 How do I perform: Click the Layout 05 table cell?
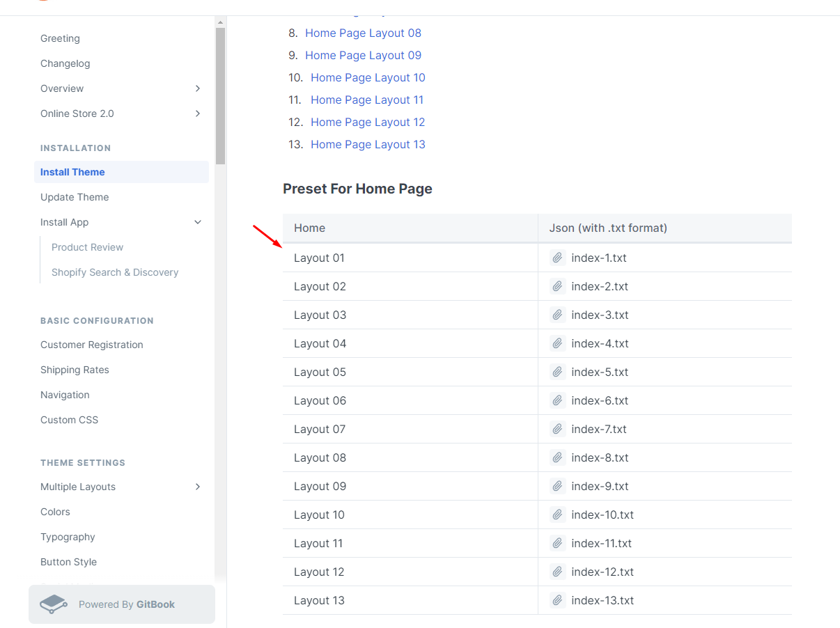[x=410, y=372]
